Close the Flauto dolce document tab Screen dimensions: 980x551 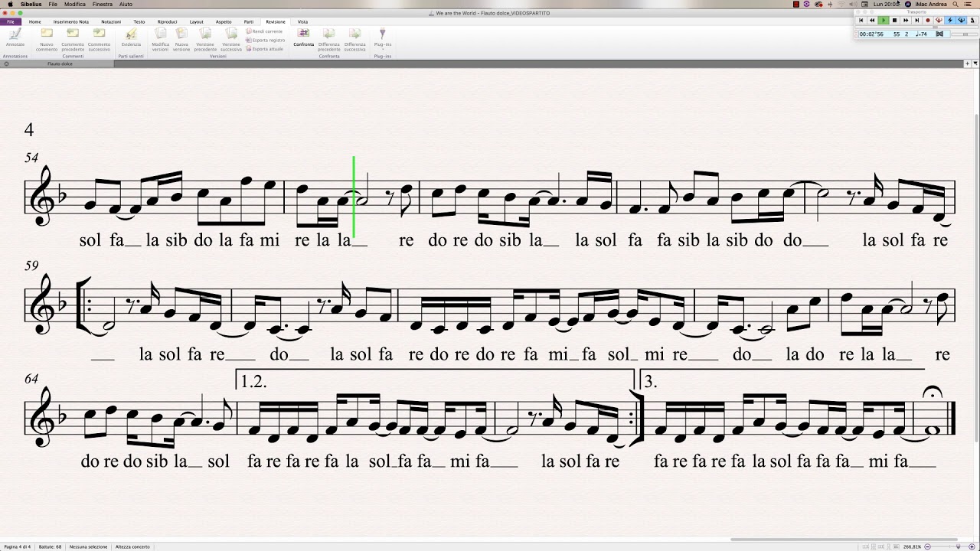(x=6, y=64)
